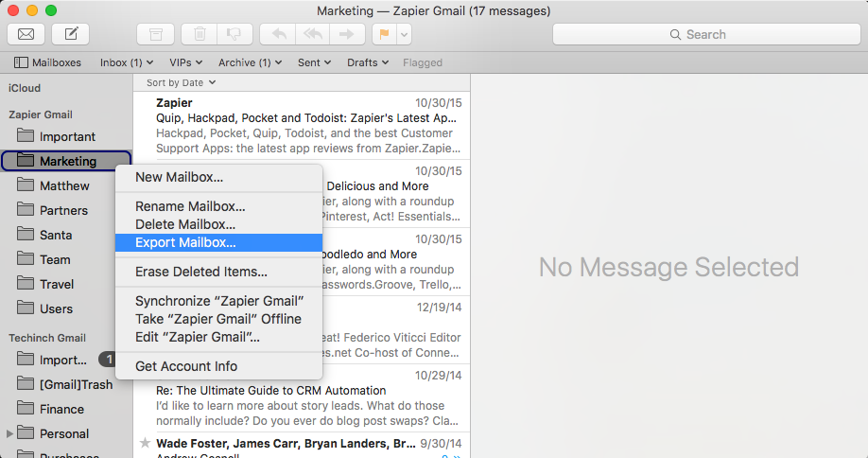Select the Personal mailbox folder
This screenshot has height=458, width=868.
click(x=66, y=433)
